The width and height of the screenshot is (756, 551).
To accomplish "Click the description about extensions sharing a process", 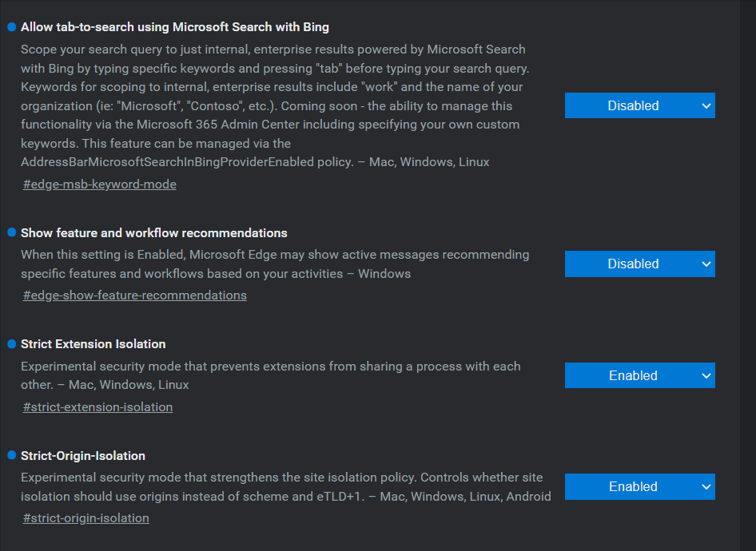I will (270, 375).
